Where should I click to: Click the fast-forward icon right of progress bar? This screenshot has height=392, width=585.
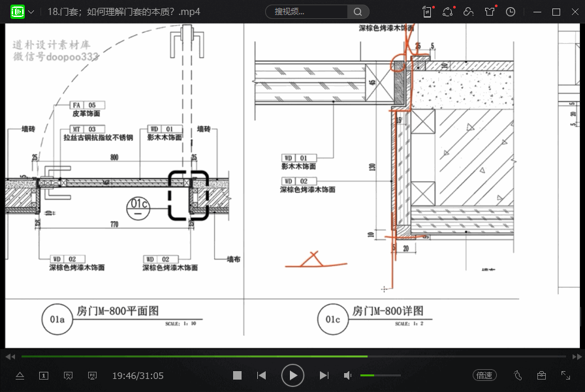tap(577, 357)
